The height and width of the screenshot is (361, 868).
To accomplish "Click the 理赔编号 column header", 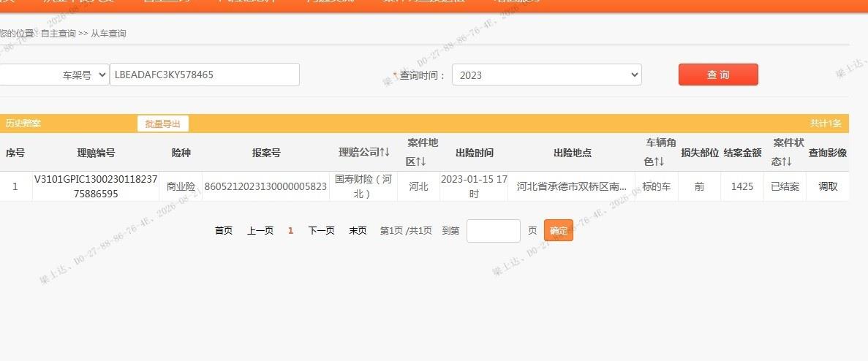I will coord(96,153).
